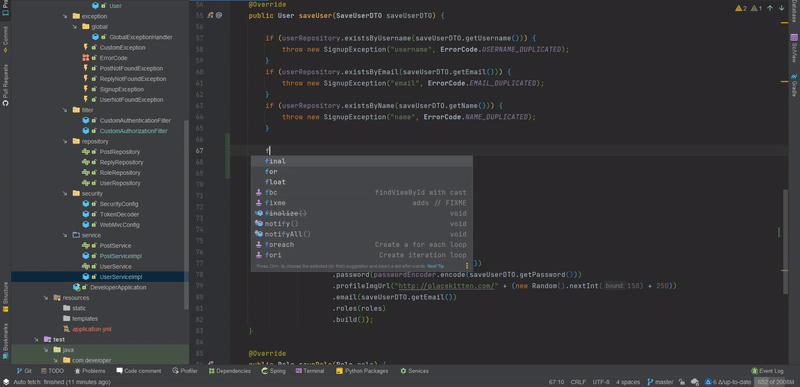The height and width of the screenshot is (387, 800).
Task: Open the Spring tool window
Action: click(273, 371)
